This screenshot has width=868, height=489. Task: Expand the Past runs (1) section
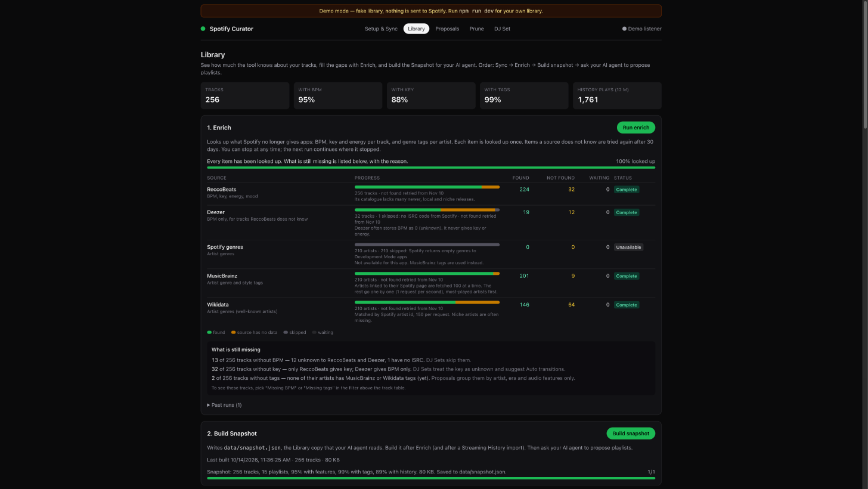pos(224,405)
